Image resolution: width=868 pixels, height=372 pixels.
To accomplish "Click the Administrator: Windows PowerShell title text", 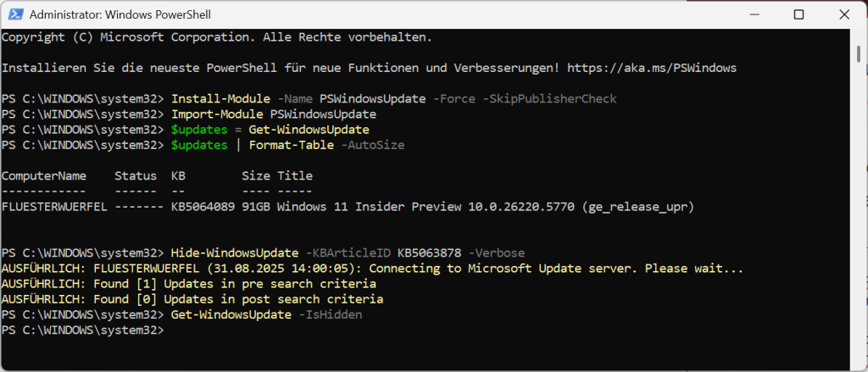I will [120, 15].
